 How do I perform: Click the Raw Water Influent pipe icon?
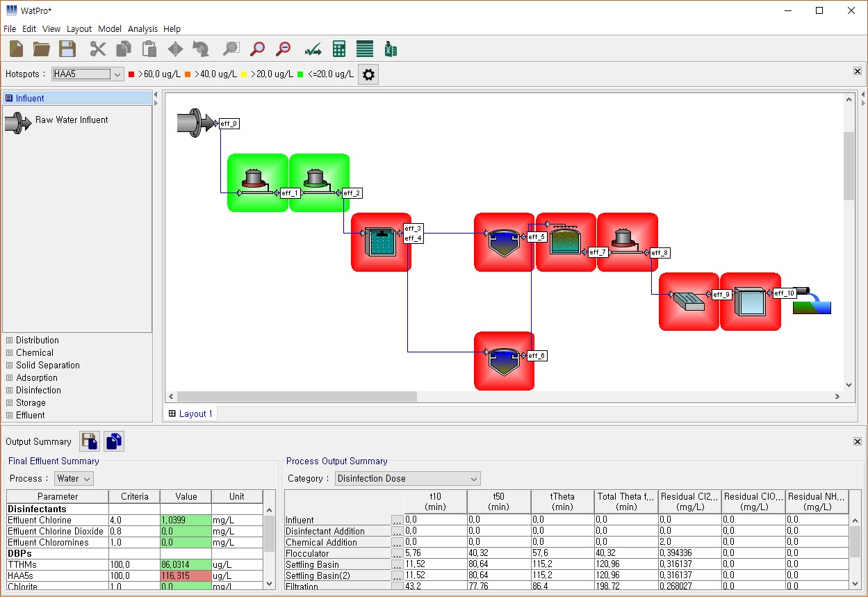pos(18,121)
